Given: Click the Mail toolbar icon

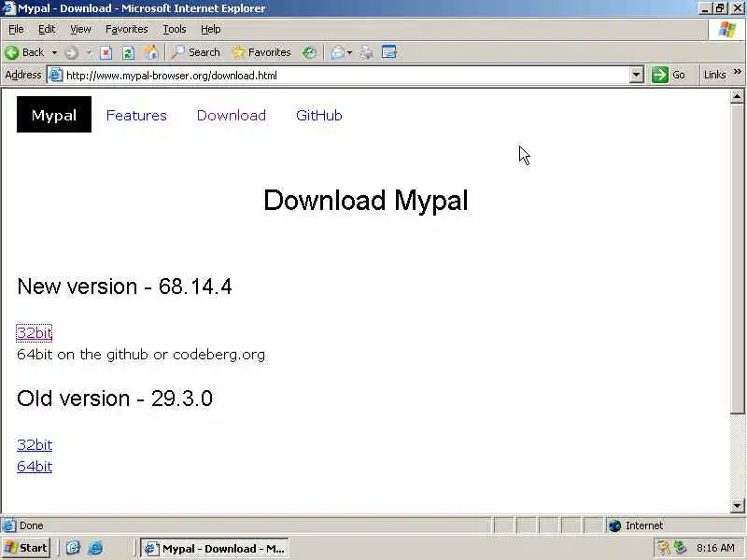Looking at the screenshot, I should click(x=338, y=52).
